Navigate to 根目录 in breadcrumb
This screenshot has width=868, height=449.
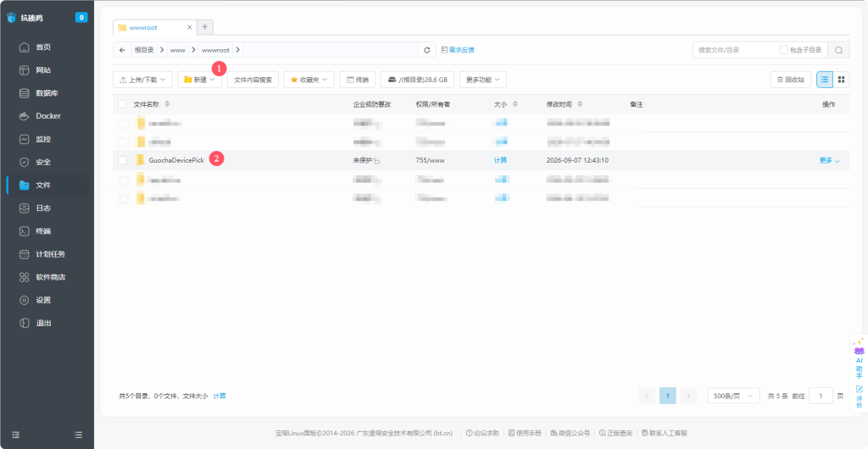click(144, 50)
